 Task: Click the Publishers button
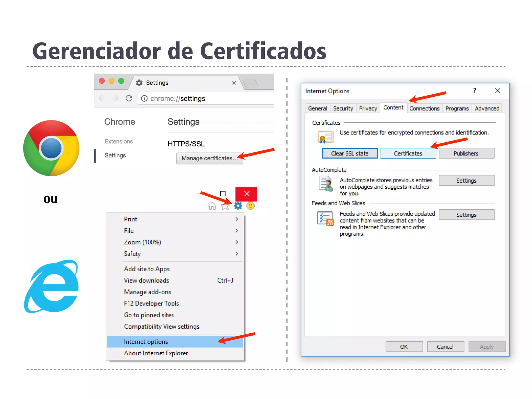click(x=466, y=153)
